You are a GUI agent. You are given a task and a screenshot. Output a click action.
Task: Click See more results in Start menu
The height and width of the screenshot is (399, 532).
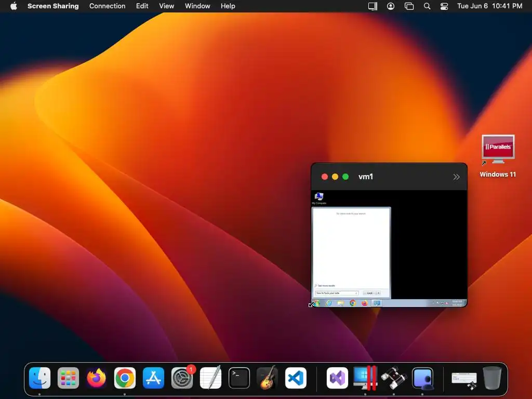click(x=325, y=286)
